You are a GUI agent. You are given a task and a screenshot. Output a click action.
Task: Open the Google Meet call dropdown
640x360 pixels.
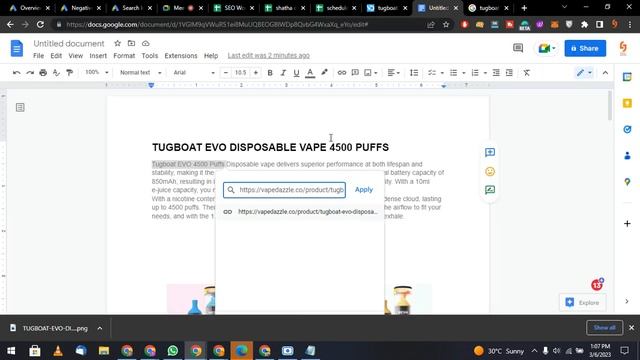pyautogui.click(x=547, y=48)
